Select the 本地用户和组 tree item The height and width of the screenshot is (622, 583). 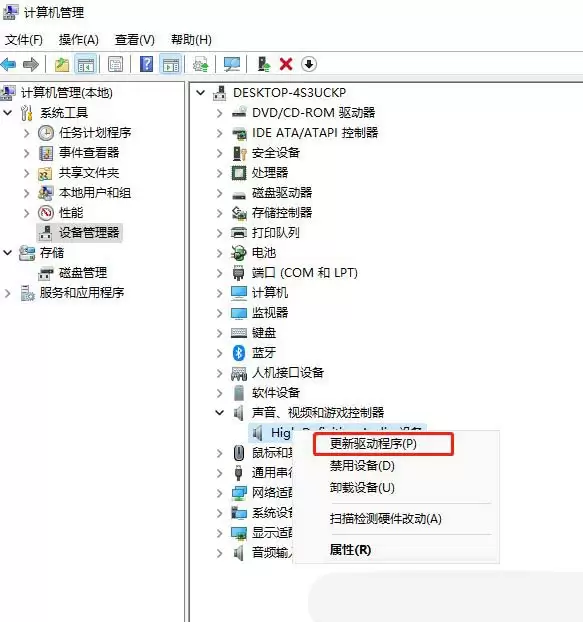(95, 193)
